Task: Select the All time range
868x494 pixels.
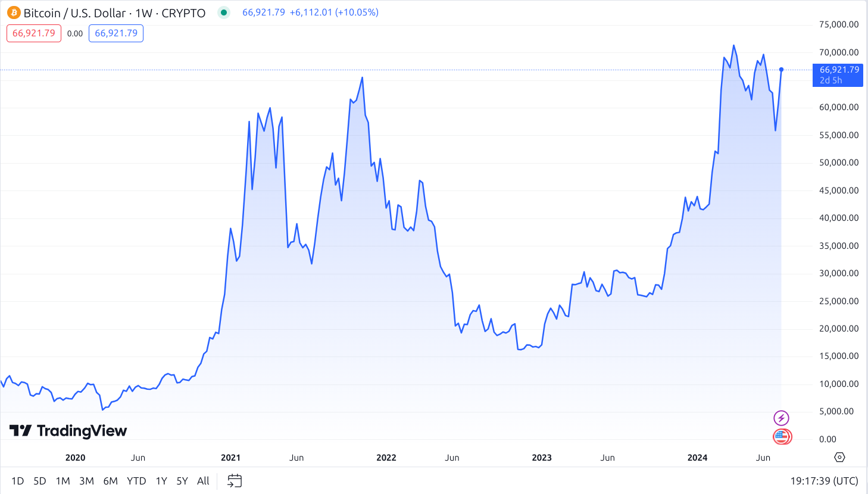Action: 203,481
